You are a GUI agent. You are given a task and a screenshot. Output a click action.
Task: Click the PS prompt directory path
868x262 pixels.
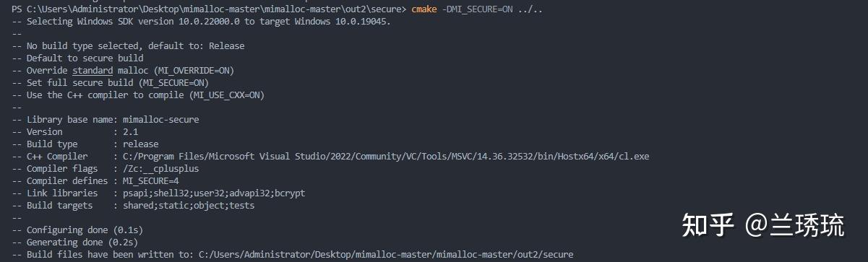(215, 9)
